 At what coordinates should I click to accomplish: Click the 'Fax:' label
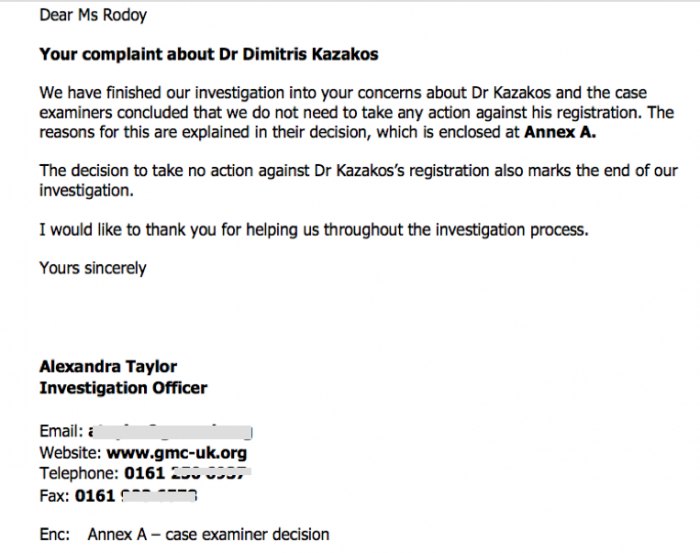54,495
